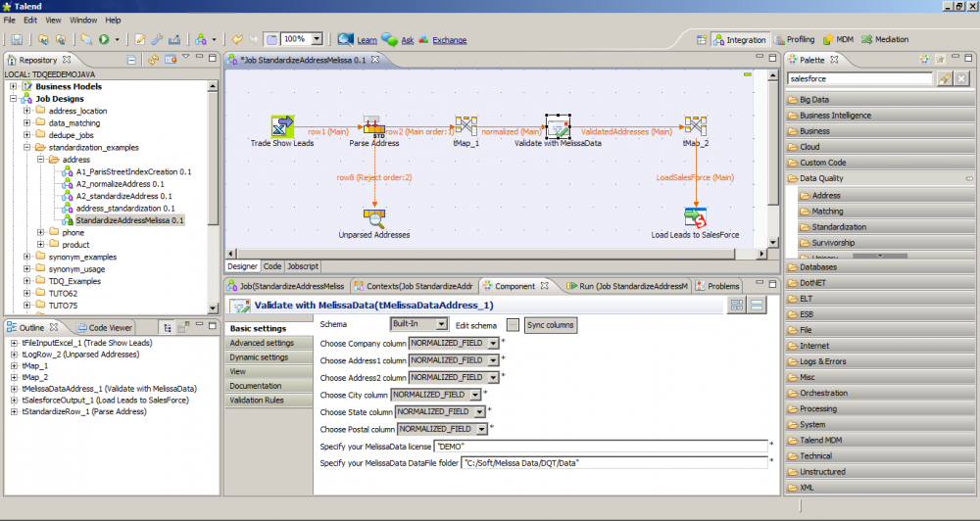
Task: Click the MelissaData DataFile folder field
Action: click(x=614, y=463)
